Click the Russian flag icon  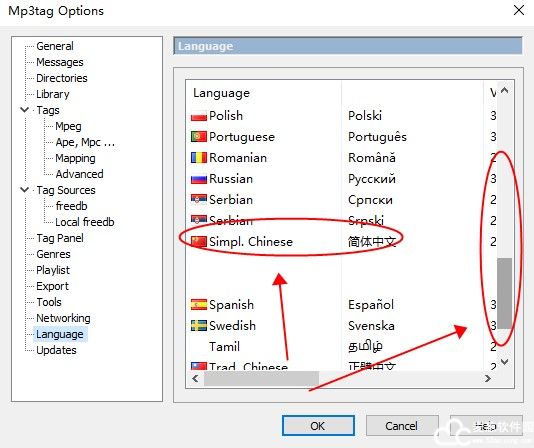[199, 179]
